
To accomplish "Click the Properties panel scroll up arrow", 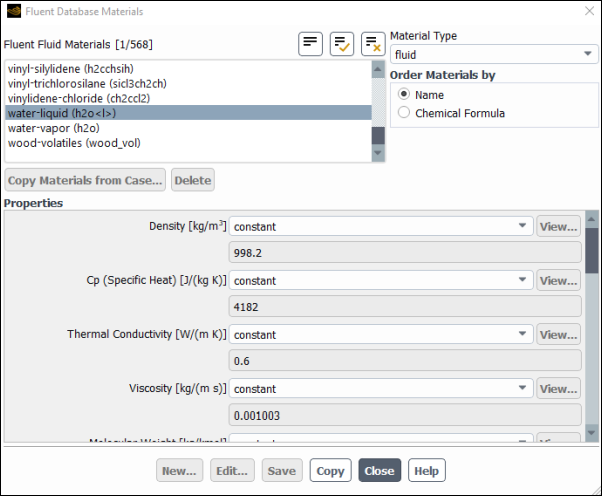I will (591, 219).
